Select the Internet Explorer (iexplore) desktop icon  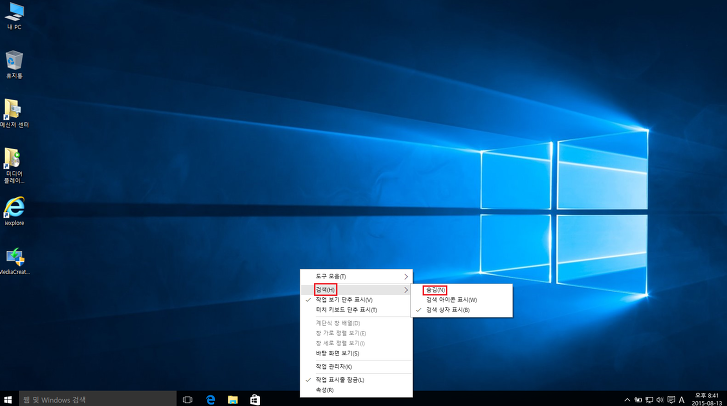(14, 211)
